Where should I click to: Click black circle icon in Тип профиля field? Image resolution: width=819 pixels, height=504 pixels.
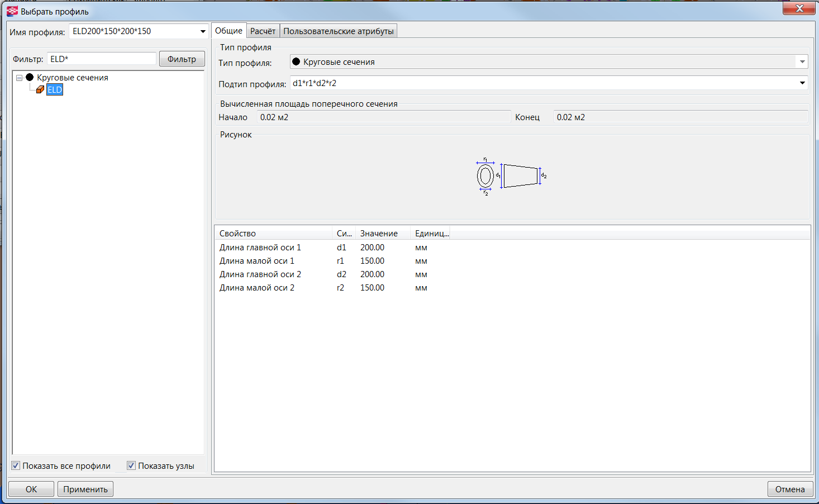pos(296,62)
